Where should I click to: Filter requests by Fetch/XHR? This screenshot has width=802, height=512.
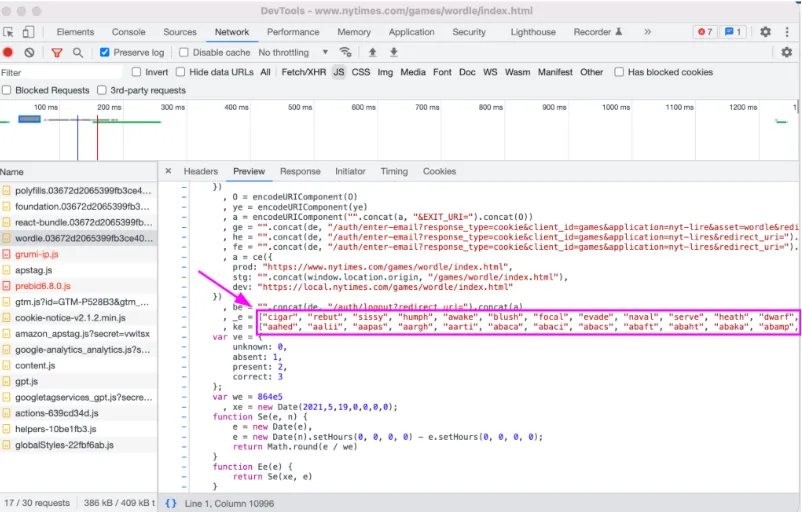304,72
